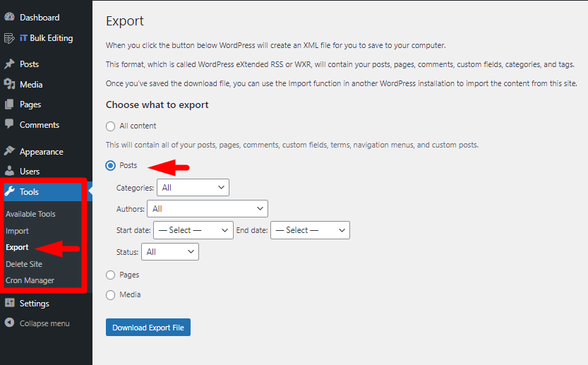Go to Cron Manager submenu item
Image resolution: width=588 pixels, height=365 pixels.
(x=30, y=280)
